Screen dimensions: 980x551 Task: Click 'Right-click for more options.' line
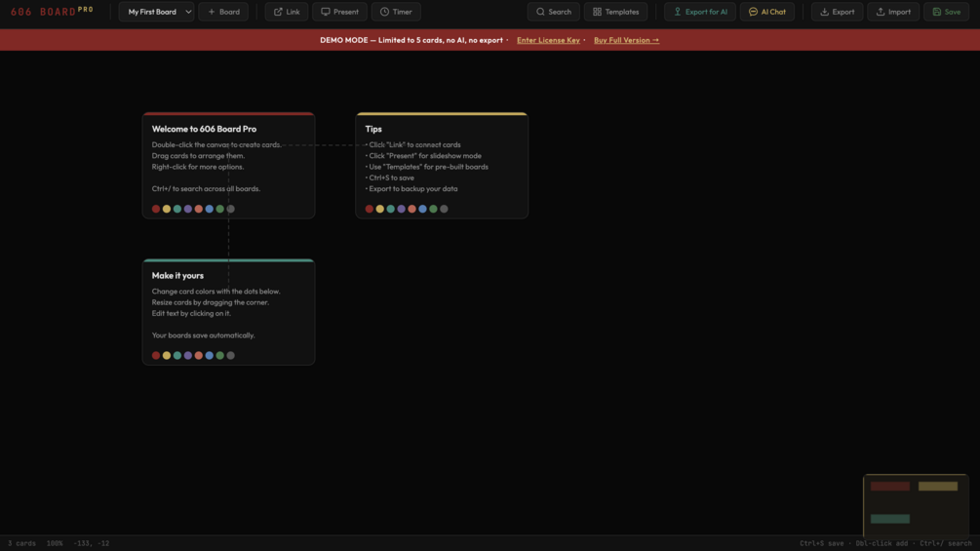198,167
